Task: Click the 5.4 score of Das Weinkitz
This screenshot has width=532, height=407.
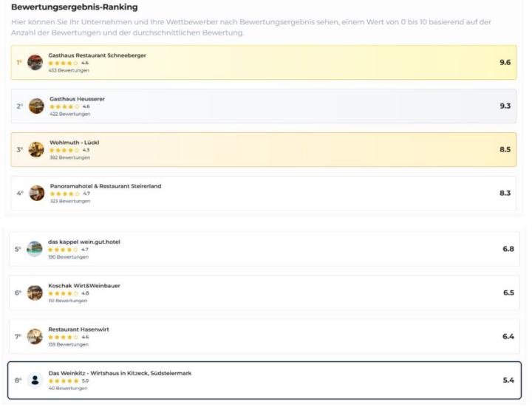Action: 508,380
